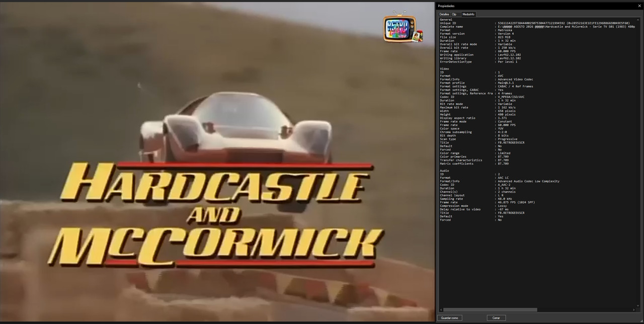The width and height of the screenshot is (644, 324).
Task: Click the 'CABAC / 4 Ref Frames' value
Action: 515,87
